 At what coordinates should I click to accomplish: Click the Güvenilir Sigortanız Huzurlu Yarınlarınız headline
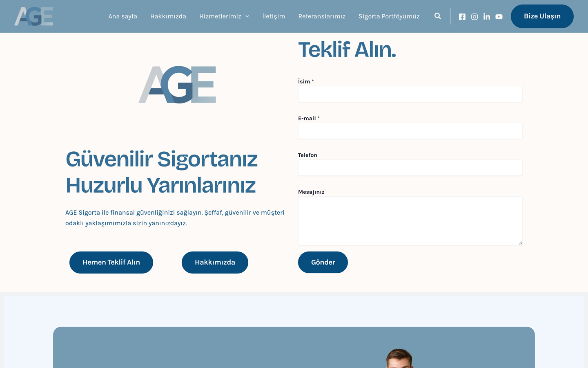(162, 172)
